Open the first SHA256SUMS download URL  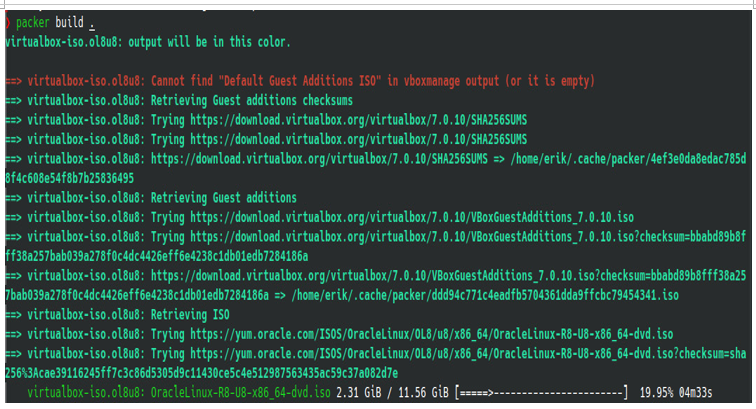[358, 120]
